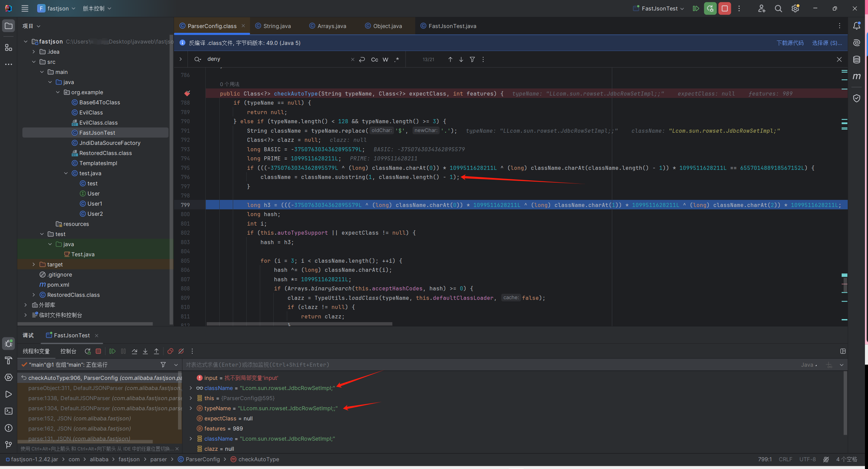Open the 版本控制 dropdown
Screen dimensions: 868x469
(x=97, y=8)
